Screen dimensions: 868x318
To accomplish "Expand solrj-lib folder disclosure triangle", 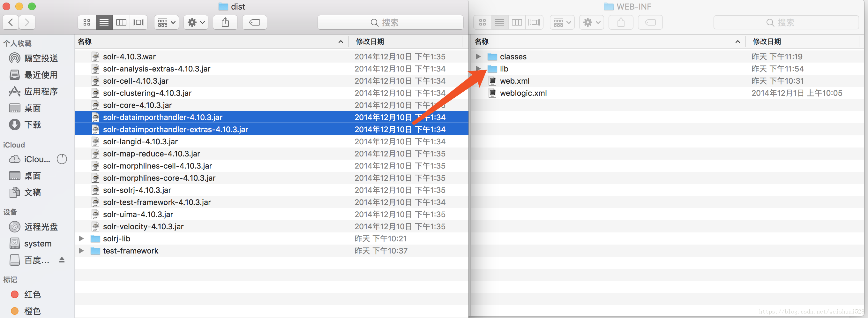I will pyautogui.click(x=81, y=238).
